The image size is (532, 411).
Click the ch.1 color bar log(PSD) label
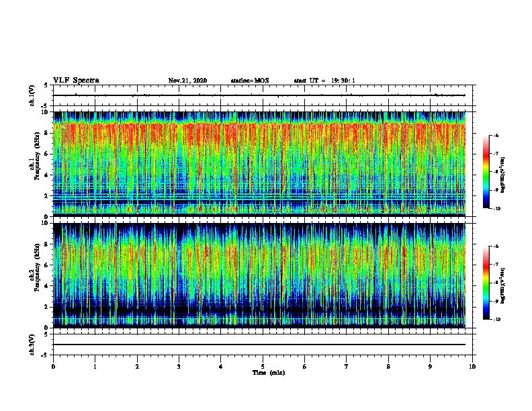[x=502, y=175]
